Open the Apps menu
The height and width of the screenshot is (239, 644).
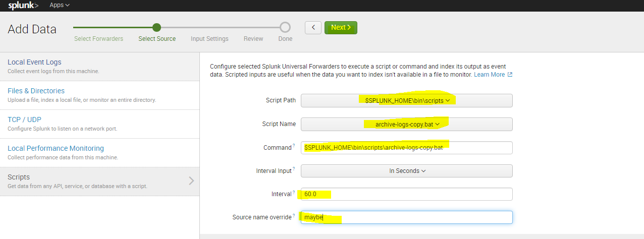pyautogui.click(x=60, y=5)
